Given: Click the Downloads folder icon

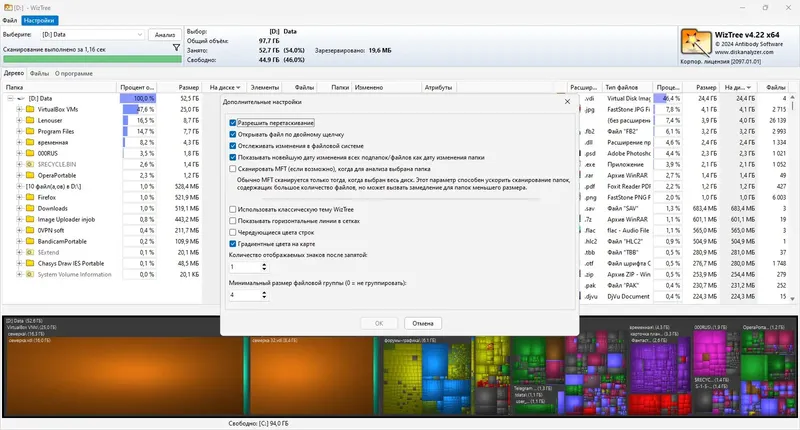Looking at the screenshot, I should (30, 208).
